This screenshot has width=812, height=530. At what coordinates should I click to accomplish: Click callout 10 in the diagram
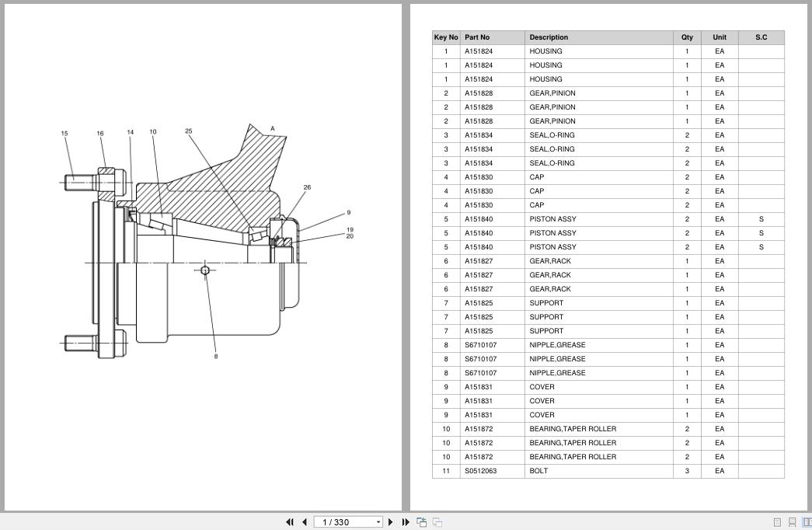pyautogui.click(x=153, y=131)
